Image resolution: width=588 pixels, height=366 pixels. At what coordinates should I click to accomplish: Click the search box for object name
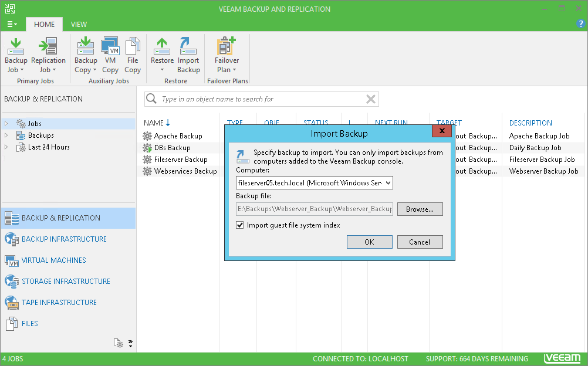tap(262, 99)
